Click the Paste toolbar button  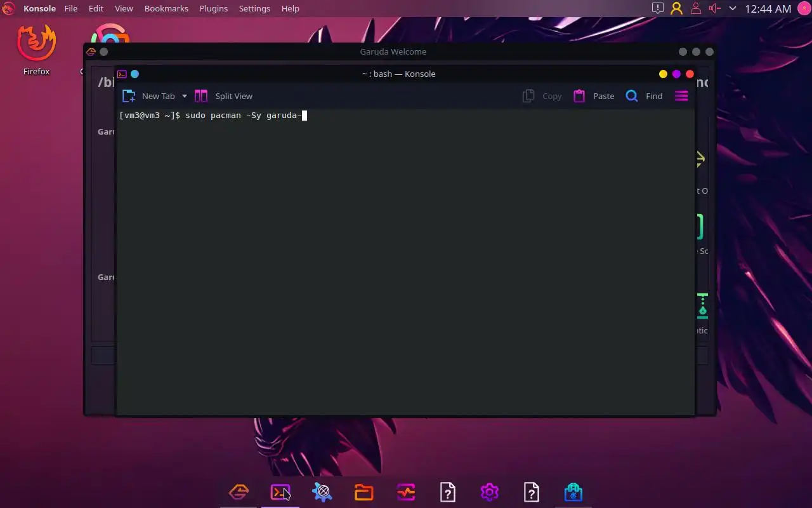[x=594, y=96]
